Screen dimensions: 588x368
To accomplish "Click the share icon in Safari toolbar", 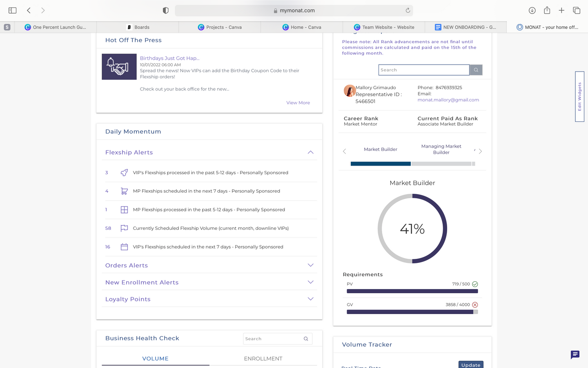I will pos(547,10).
